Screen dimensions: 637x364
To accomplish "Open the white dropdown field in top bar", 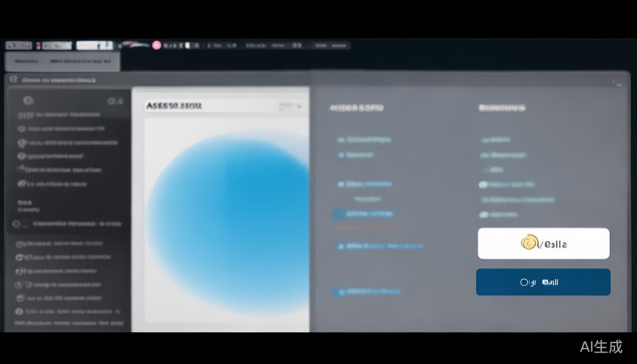I will click(94, 45).
